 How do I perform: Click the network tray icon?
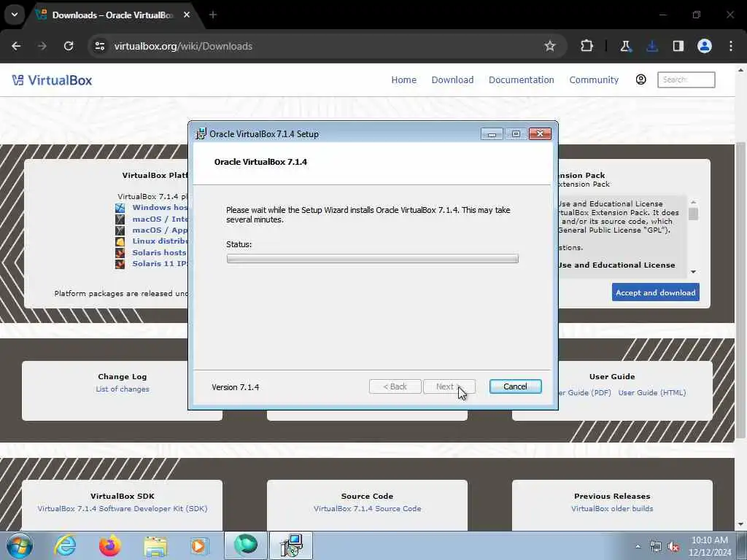pyautogui.click(x=656, y=547)
